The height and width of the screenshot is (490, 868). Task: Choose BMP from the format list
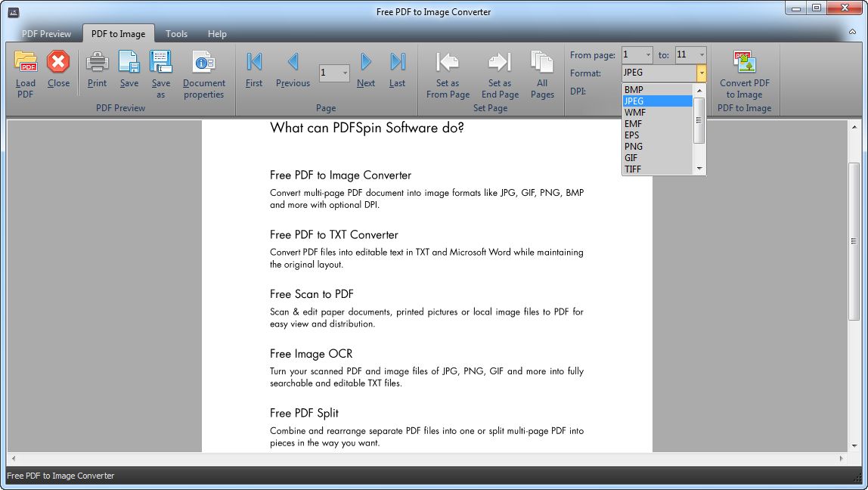pyautogui.click(x=658, y=90)
